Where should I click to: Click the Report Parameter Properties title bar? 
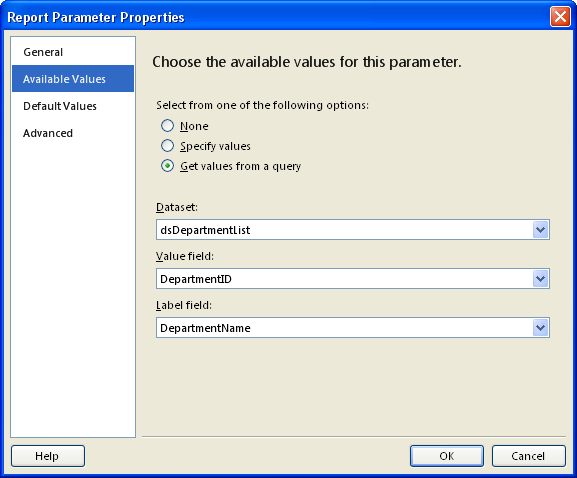pyautogui.click(x=276, y=17)
